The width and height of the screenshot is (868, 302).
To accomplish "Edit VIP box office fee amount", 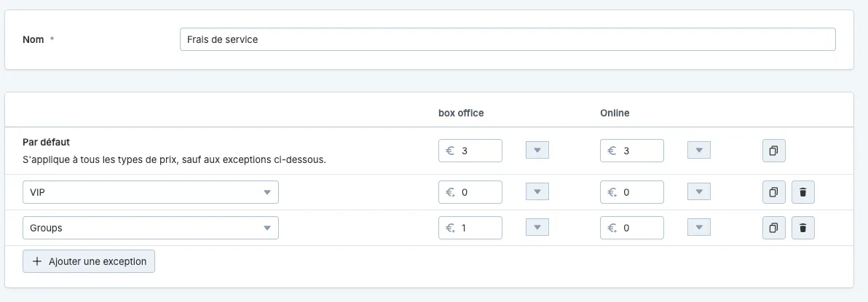I will click(x=470, y=192).
